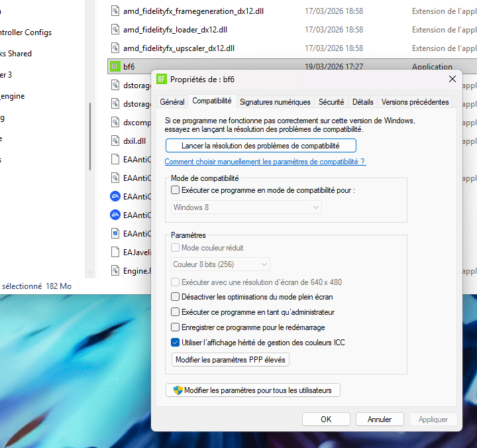Screen dimensions: 477x448
Task: Check 'Exécuter ce programme en tant qu'administrateur'
Action: coord(176,312)
